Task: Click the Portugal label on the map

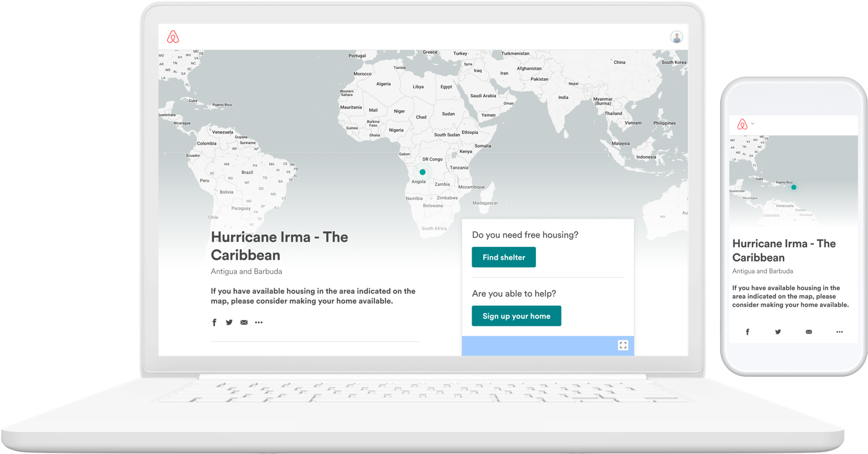Action: (357, 56)
